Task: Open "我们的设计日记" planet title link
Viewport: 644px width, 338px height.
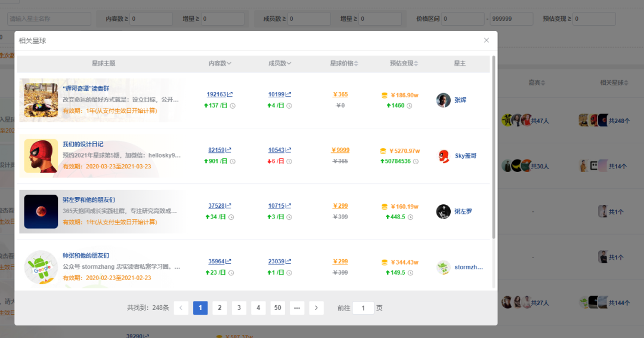Action: click(x=83, y=145)
